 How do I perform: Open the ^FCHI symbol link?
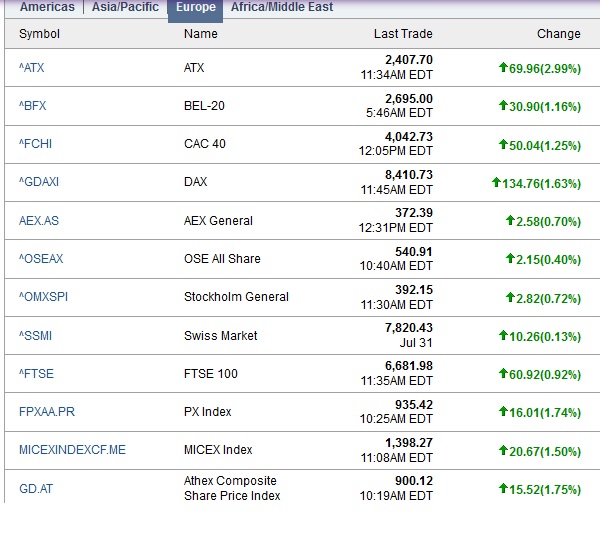click(x=35, y=144)
